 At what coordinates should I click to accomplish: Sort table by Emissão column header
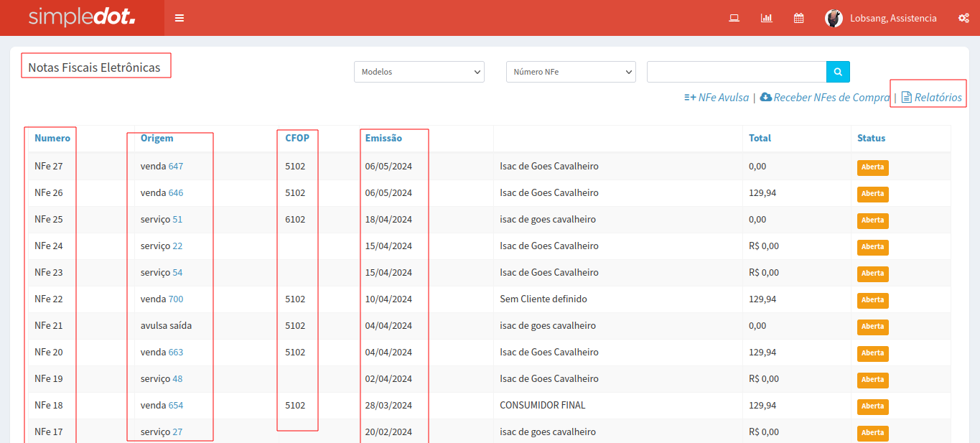click(383, 138)
